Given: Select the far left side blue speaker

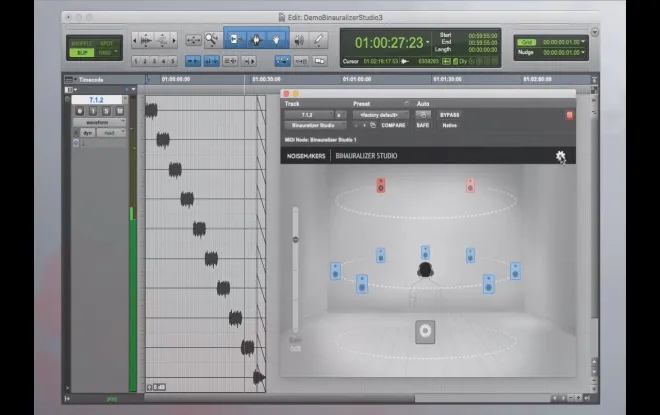Looking at the screenshot, I should [335, 271].
